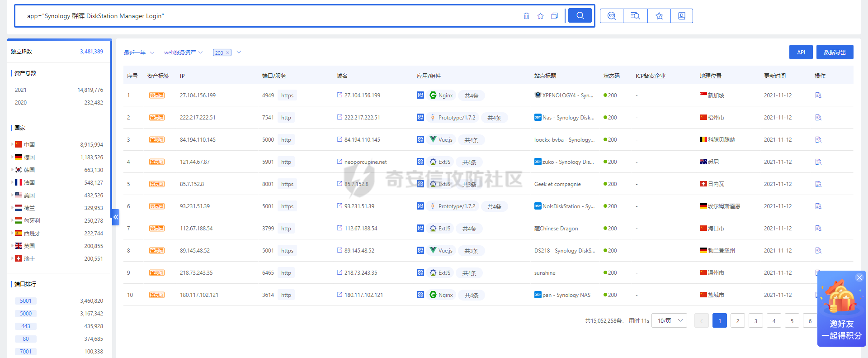Image resolution: width=868 pixels, height=358 pixels.
Task: Go to page 4
Action: coord(774,321)
